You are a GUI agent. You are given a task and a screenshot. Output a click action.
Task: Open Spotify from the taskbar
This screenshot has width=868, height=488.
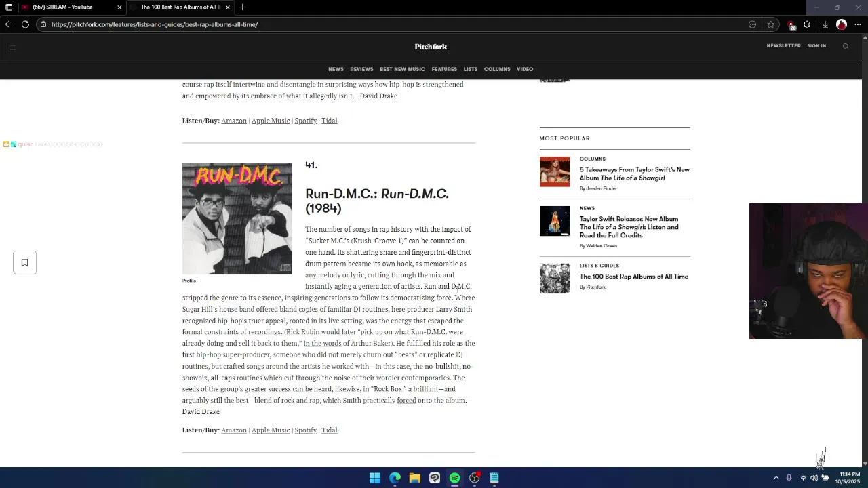[454, 478]
